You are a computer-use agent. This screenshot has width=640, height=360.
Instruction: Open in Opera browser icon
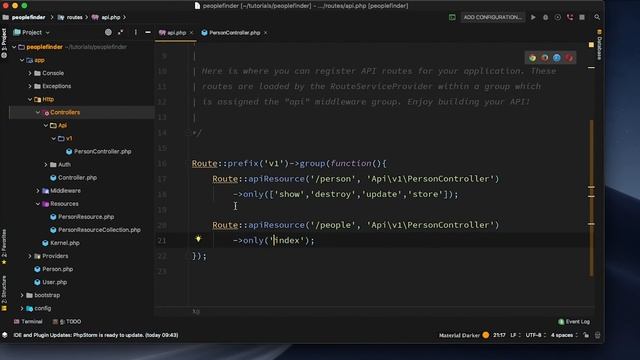coord(569,58)
